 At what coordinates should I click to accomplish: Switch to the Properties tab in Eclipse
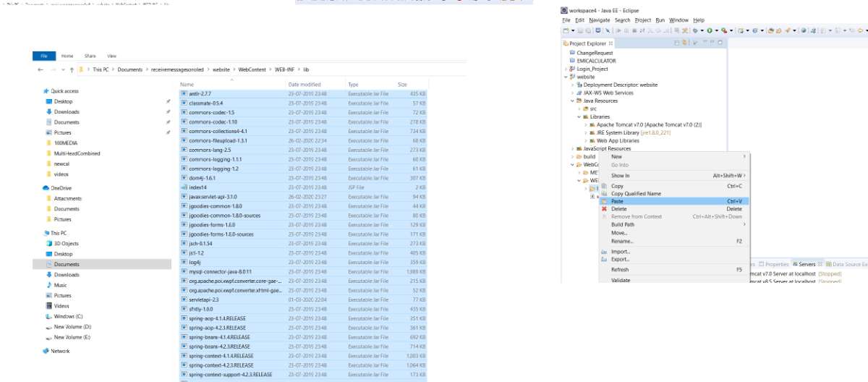pos(773,265)
